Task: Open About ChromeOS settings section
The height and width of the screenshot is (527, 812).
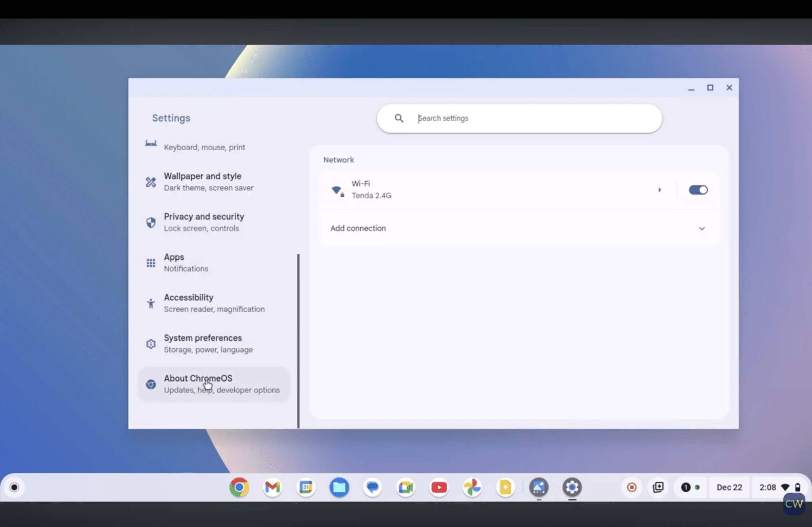Action: 214,384
